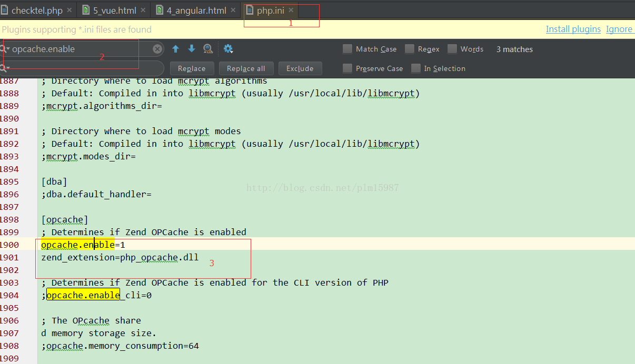Enable In Selection checkbox
This screenshot has height=364, width=635.
(x=416, y=68)
